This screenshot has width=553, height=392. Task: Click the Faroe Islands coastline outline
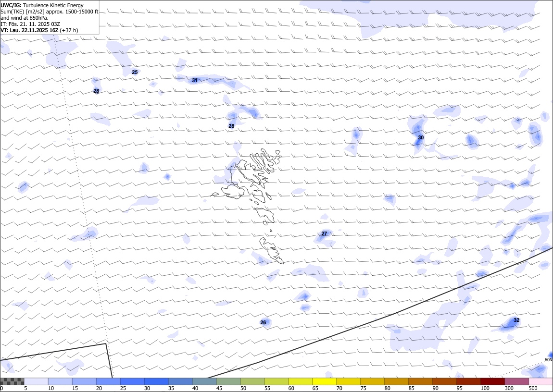pos(248,206)
